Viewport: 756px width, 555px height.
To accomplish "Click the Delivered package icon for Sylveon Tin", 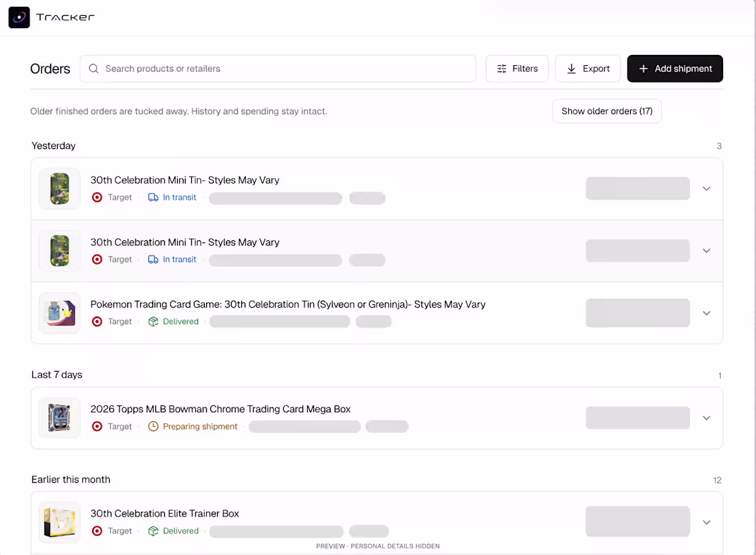I will pyautogui.click(x=153, y=321).
